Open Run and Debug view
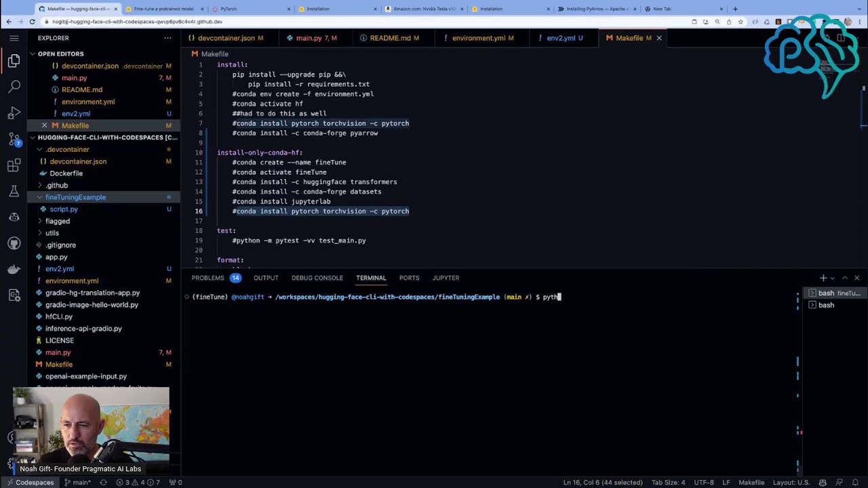The width and height of the screenshot is (868, 488). (14, 113)
